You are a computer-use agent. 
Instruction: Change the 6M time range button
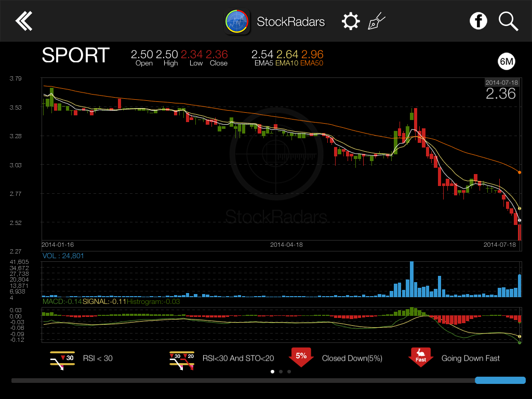pos(507,61)
